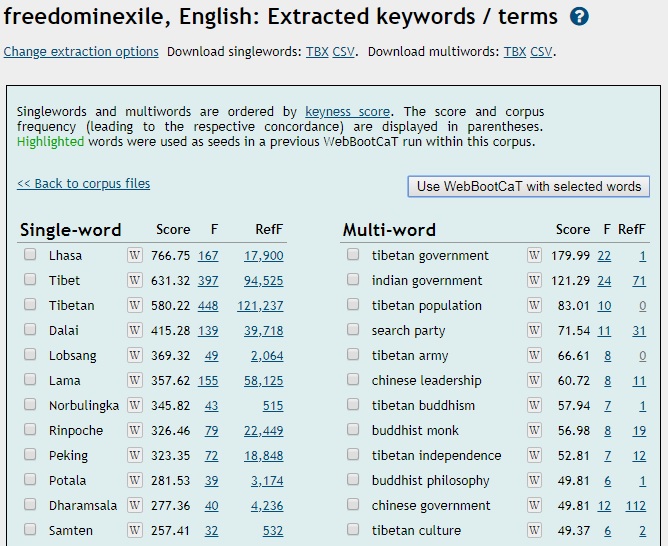Select the Dalai checkbox
Image resolution: width=668 pixels, height=546 pixels.
click(30, 329)
